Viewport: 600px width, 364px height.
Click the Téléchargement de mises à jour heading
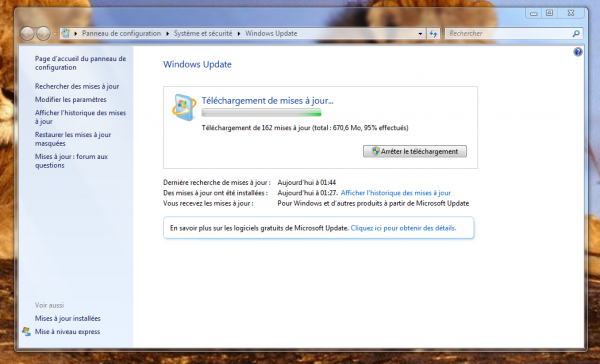(x=267, y=101)
